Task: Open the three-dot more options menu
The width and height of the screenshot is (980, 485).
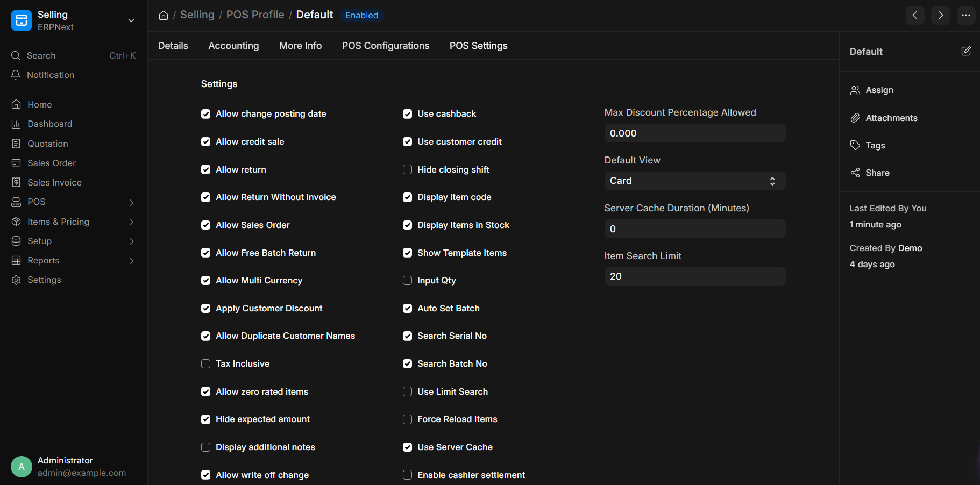Action: 967,15
